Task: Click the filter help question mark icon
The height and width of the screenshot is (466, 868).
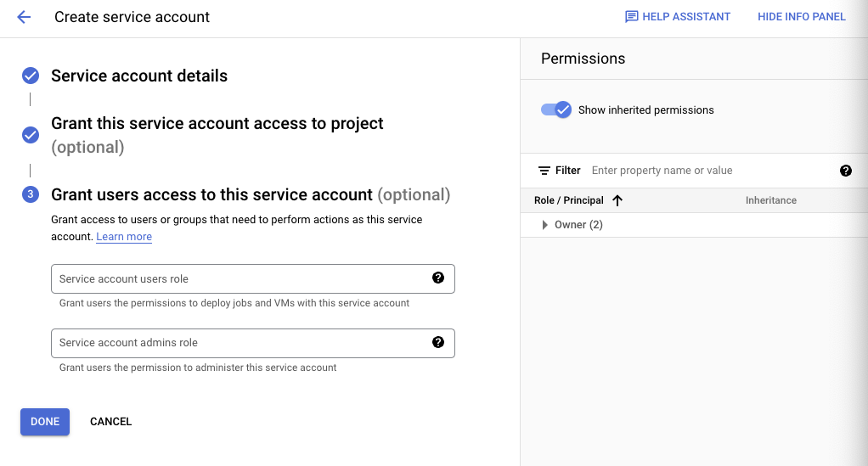Action: 845,171
